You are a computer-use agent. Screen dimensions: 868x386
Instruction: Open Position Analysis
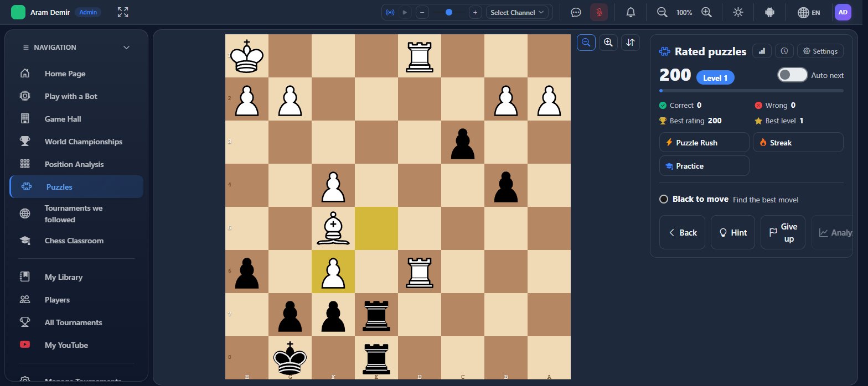click(76, 164)
